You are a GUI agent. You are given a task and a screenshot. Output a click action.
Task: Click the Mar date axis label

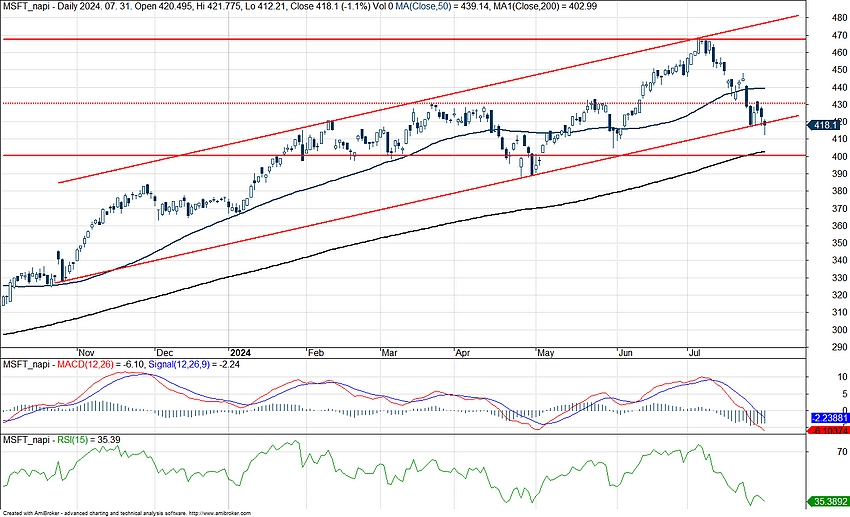coord(390,353)
